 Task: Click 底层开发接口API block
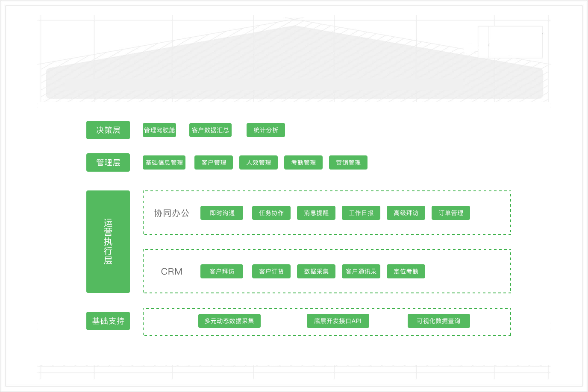tap(338, 321)
